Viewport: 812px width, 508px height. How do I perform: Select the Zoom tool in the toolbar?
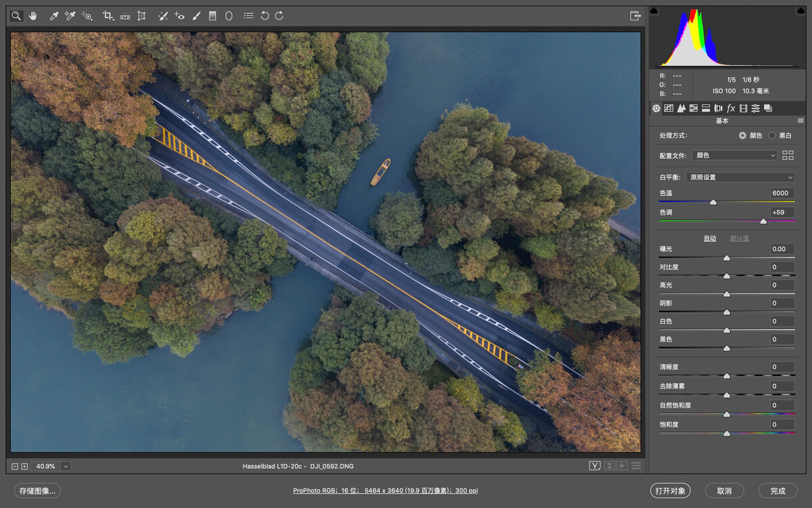point(16,15)
